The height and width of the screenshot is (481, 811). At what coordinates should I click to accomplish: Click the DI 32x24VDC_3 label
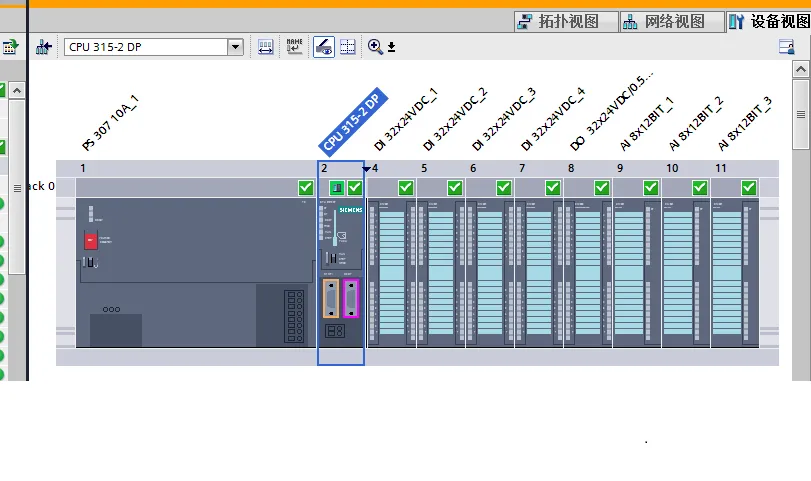(504, 120)
